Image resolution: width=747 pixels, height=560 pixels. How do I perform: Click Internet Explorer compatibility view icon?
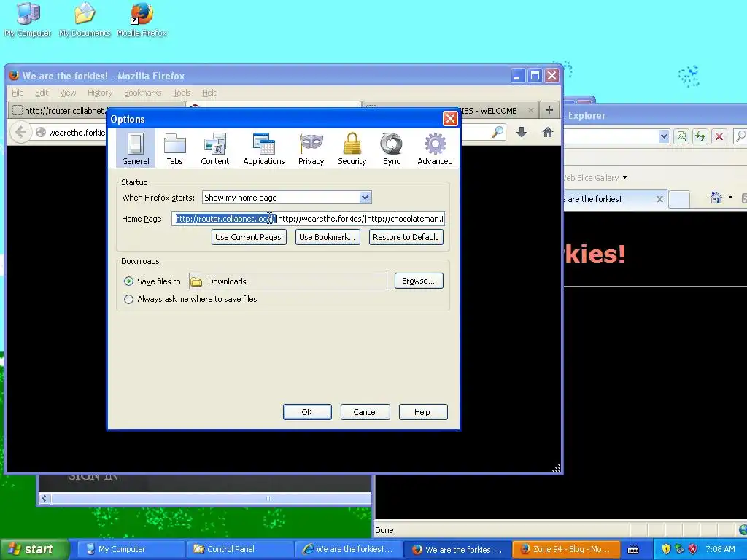pos(682,136)
